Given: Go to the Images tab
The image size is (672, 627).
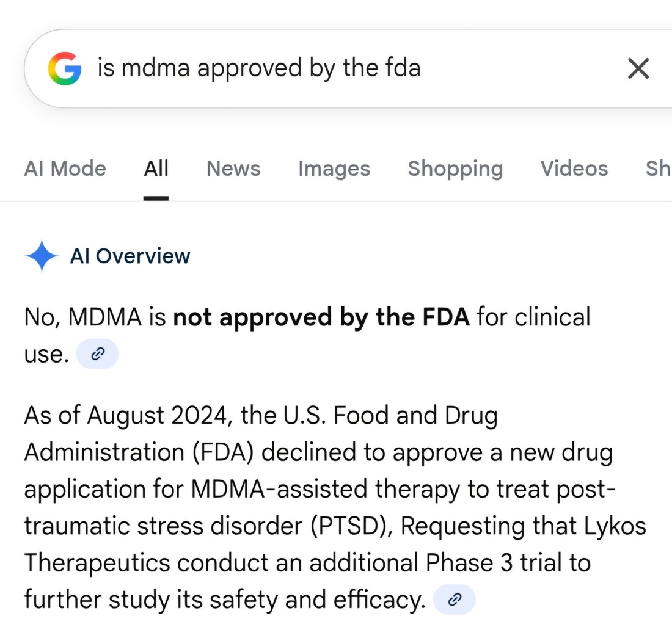Looking at the screenshot, I should (x=334, y=169).
